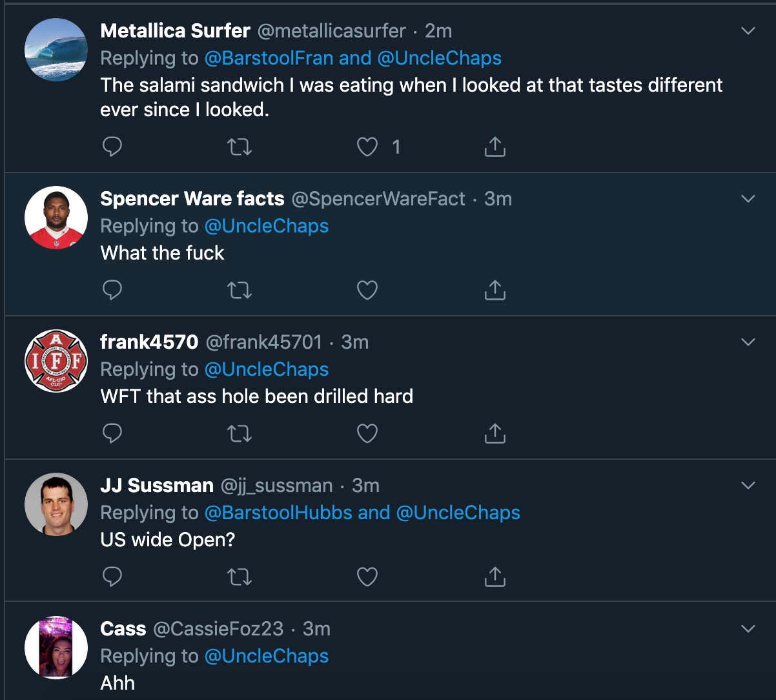Viewport: 776px width, 700px height.
Task: Like frank4570's tweet
Action: (x=367, y=433)
